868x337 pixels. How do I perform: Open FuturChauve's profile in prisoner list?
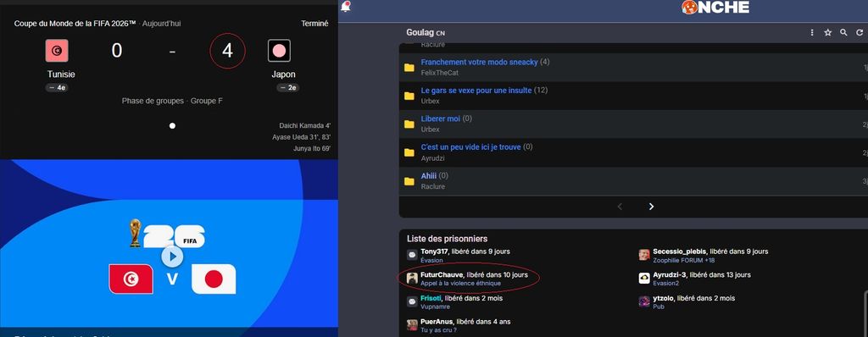coord(441,274)
